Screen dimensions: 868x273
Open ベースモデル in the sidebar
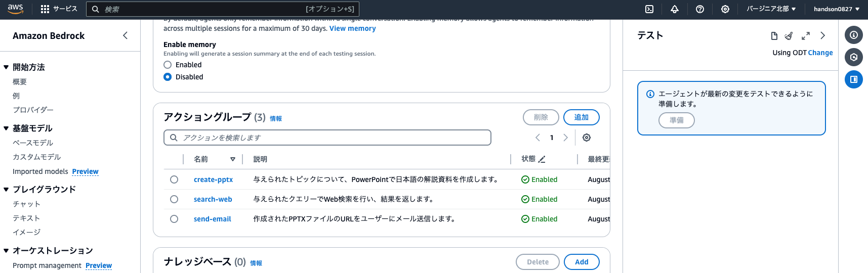point(33,143)
